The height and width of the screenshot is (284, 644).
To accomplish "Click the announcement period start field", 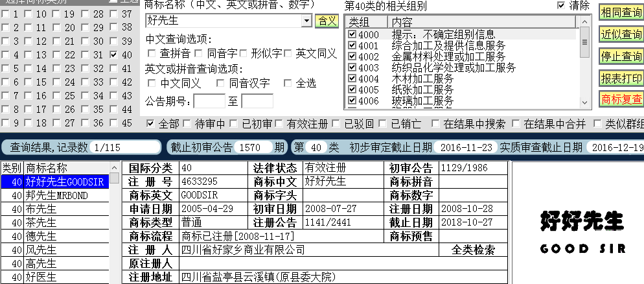I will (209, 101).
